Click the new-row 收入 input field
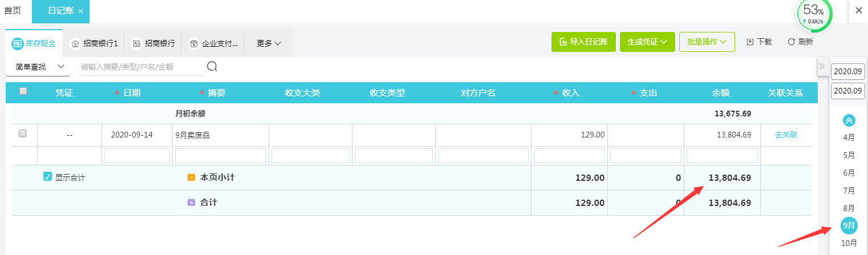Viewport: 868px width, 255px height. (x=569, y=156)
